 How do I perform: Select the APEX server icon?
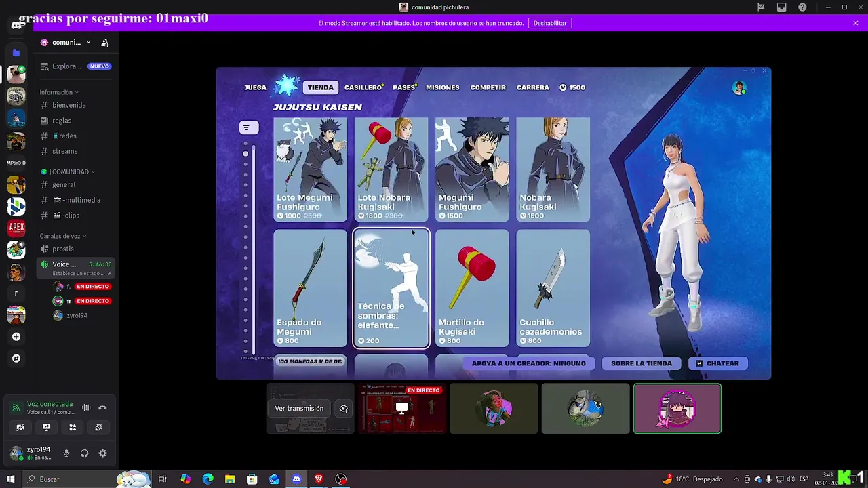click(16, 228)
